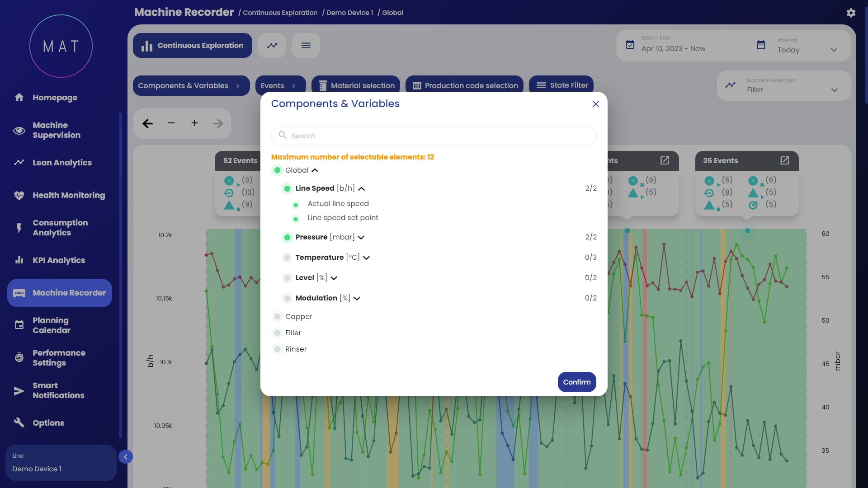Image resolution: width=868 pixels, height=488 pixels.
Task: Click the line chart view icon button
Action: 272,45
